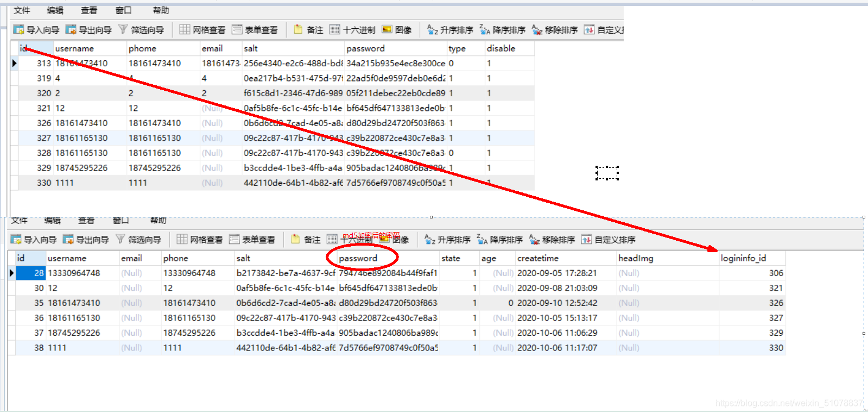Click 筛选向导 funnel icon in top toolbar
The height and width of the screenshot is (413, 868).
pyautogui.click(x=123, y=29)
